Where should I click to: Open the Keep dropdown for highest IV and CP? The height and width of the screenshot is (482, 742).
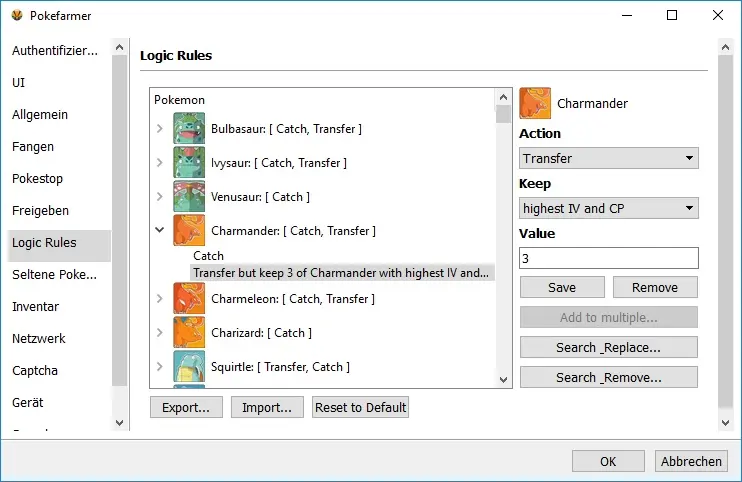[609, 208]
